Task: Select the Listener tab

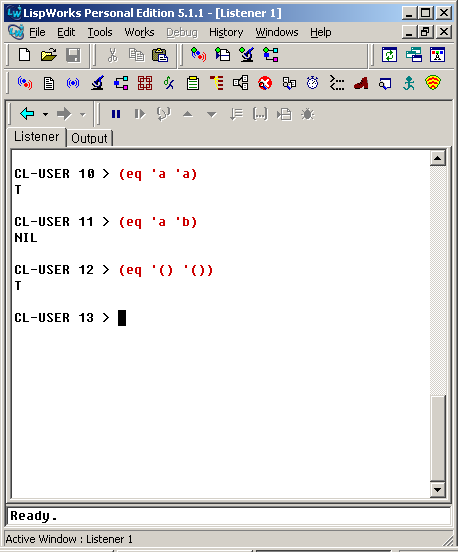Action: [x=37, y=137]
